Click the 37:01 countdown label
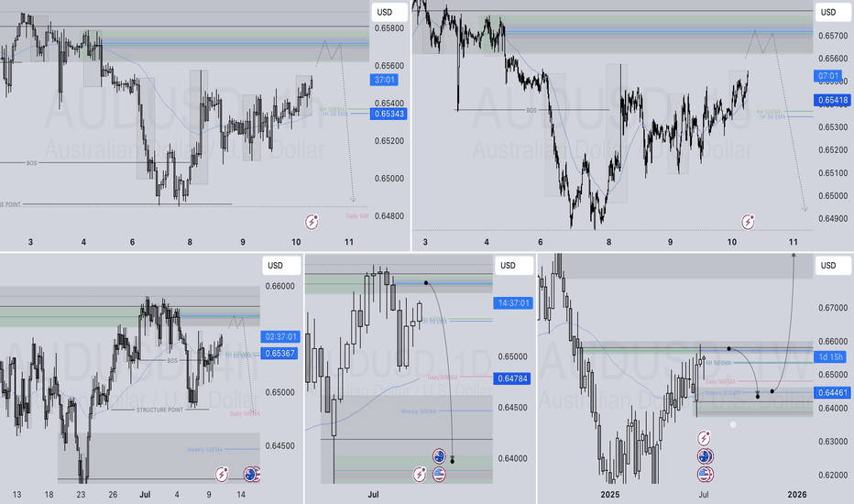 [385, 80]
